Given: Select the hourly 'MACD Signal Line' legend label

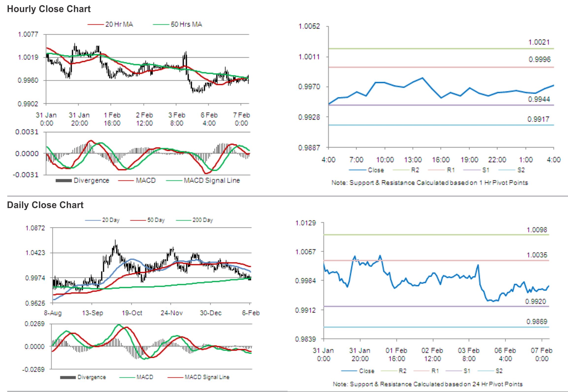Looking at the screenshot, I should 212,180.
